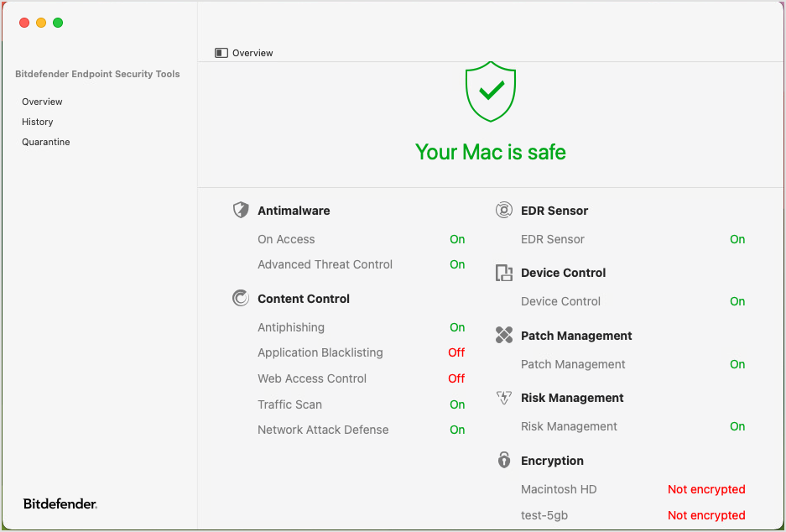
Task: Click the Risk Management lightning icon
Action: [504, 398]
